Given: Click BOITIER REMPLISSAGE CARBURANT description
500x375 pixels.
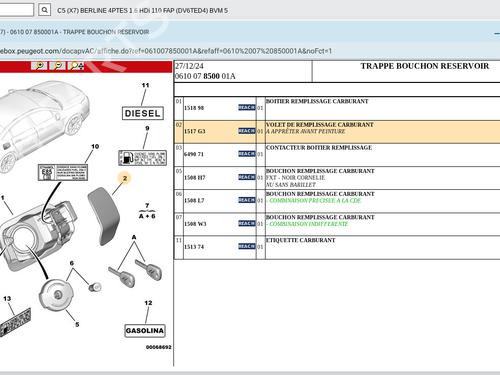Looking at the screenshot, I should click(x=317, y=101).
